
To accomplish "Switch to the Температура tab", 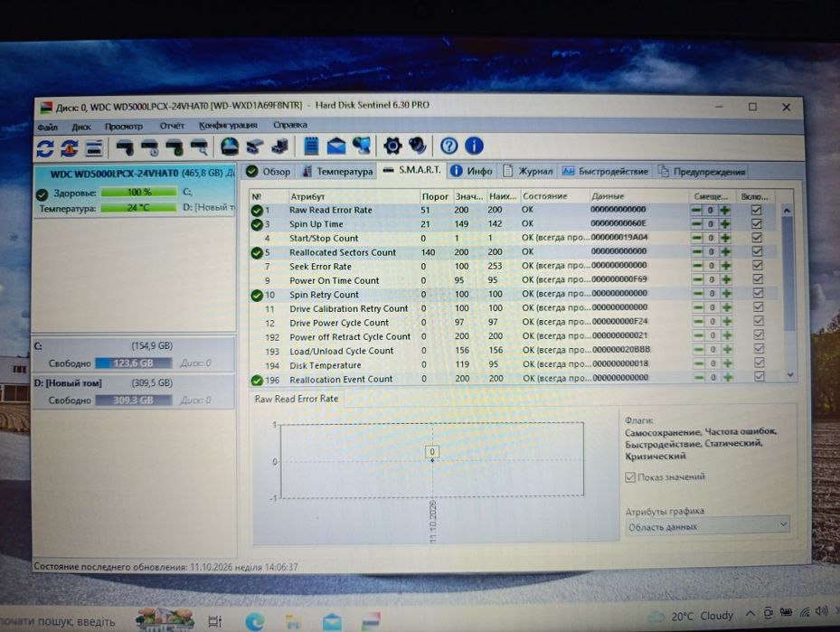I will [337, 172].
